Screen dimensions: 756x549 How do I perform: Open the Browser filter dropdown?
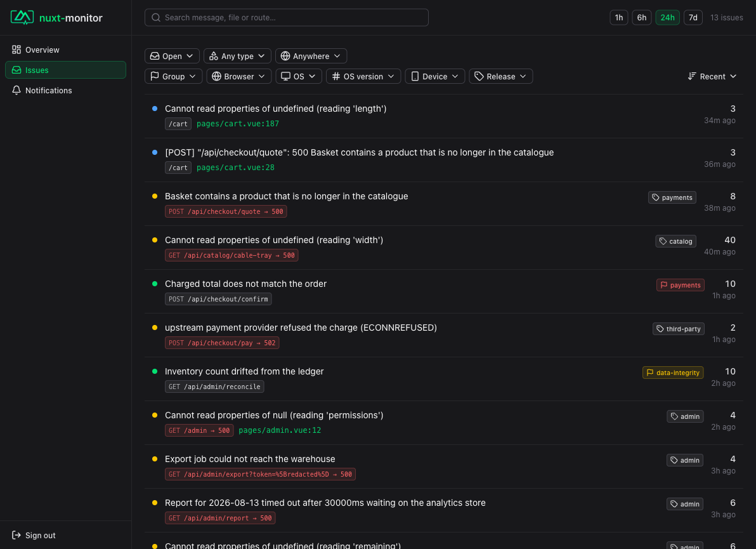(x=238, y=76)
